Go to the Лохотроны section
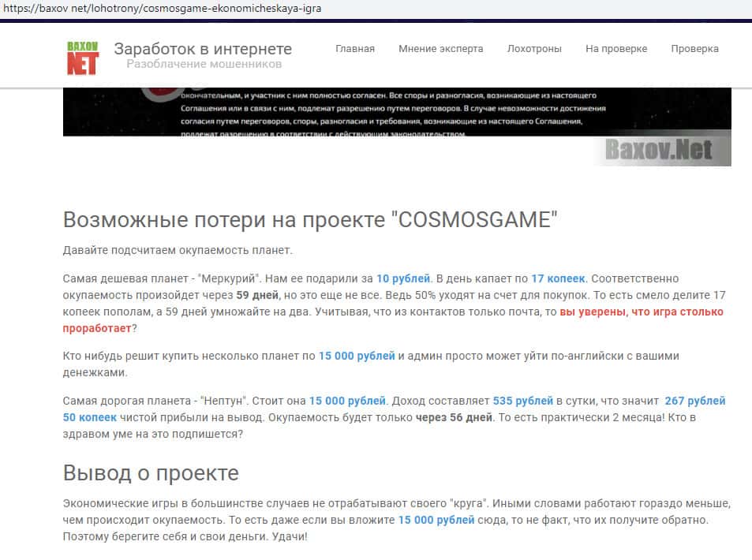Image resolution: width=752 pixels, height=560 pixels. [534, 49]
